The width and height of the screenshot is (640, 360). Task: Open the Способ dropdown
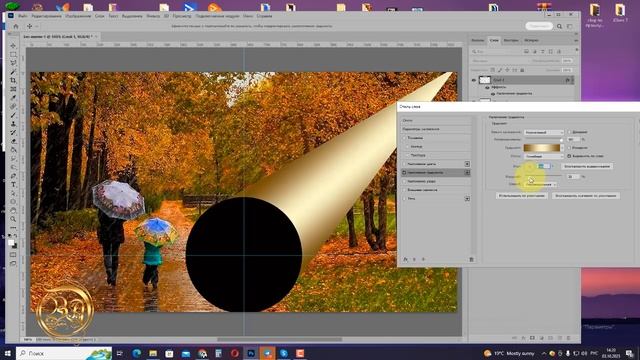click(541, 184)
